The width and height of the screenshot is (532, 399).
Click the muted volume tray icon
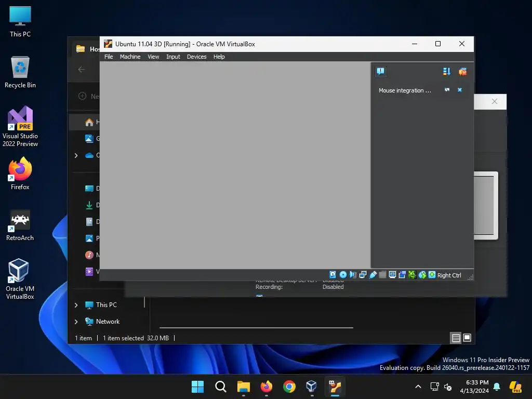point(448,387)
